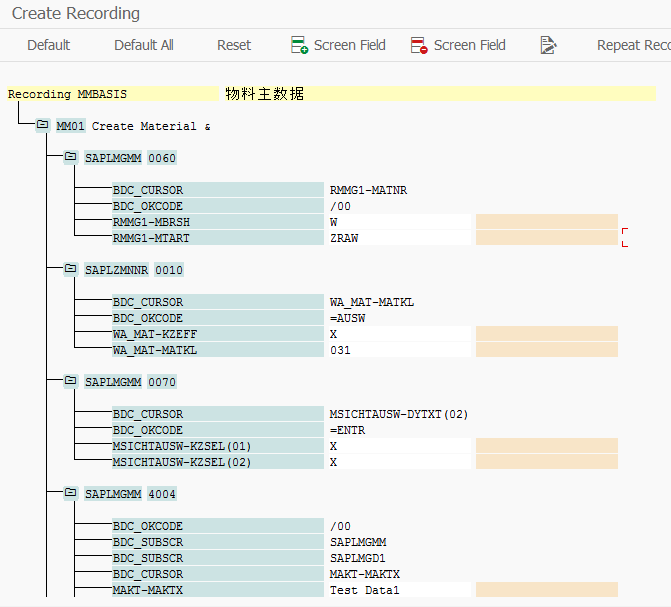Click the orange field beside RMMG1-MBRSH

546,222
